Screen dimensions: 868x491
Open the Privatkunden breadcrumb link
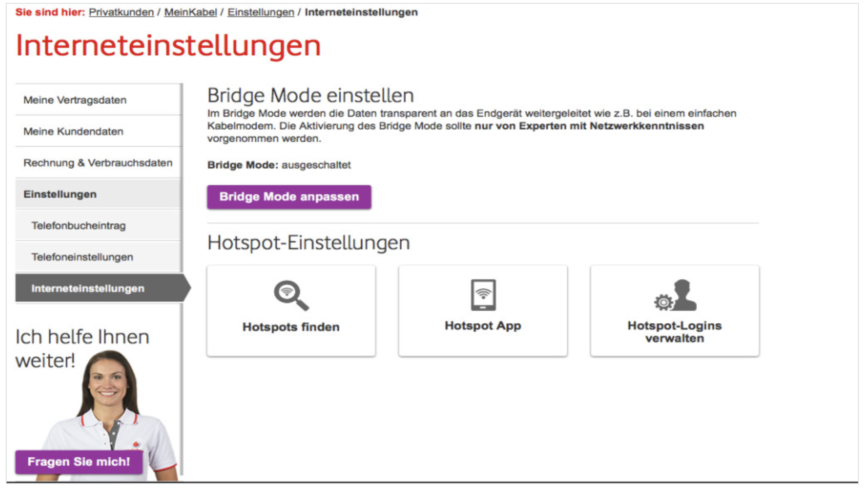(121, 12)
